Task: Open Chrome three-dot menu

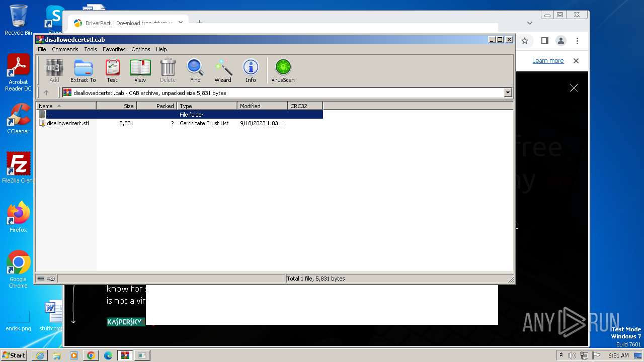Action: click(577, 41)
